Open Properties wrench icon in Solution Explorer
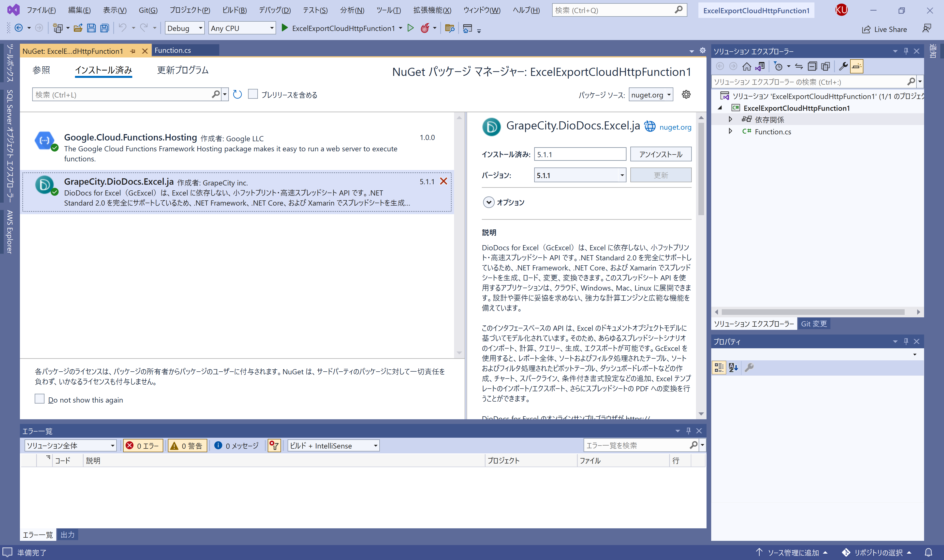Screen dimensions: 944x560 click(x=843, y=67)
